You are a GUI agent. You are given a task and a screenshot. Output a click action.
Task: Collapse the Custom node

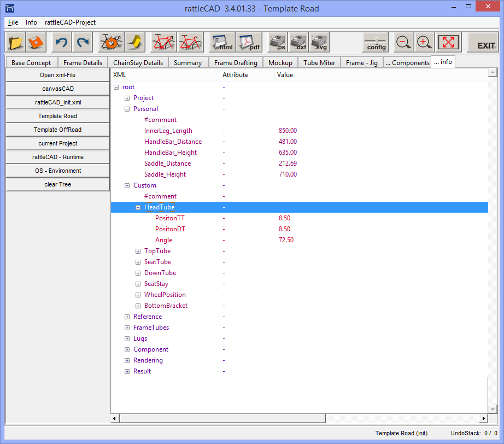click(127, 185)
